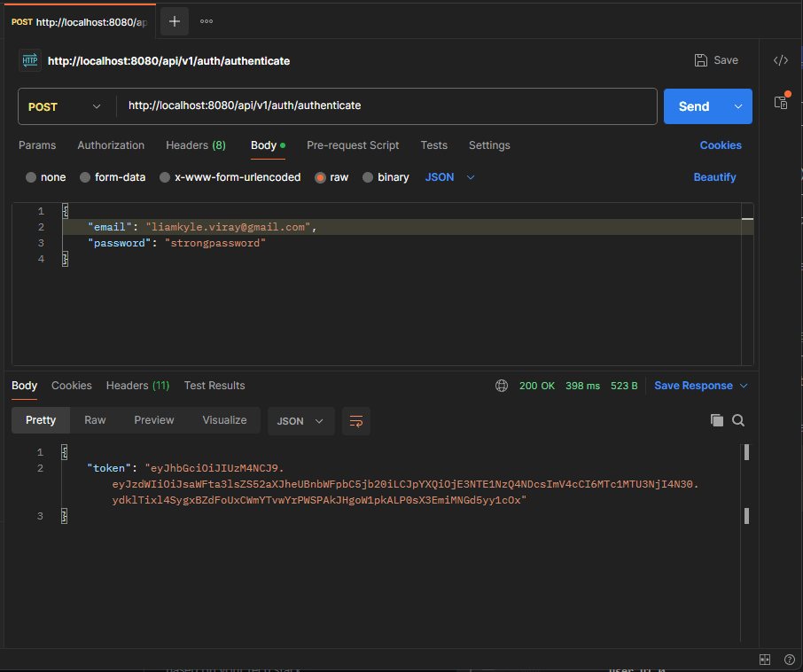Select the form-data body type
The width and height of the screenshot is (803, 672).
click(x=113, y=177)
